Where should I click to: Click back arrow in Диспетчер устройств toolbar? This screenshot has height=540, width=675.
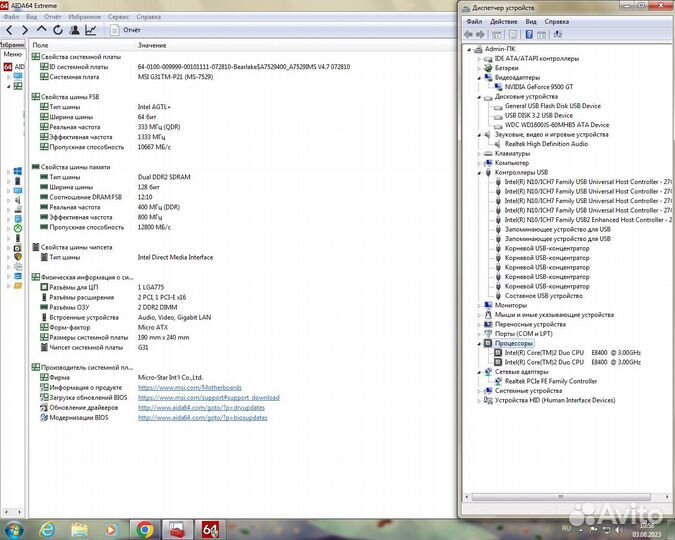point(468,34)
